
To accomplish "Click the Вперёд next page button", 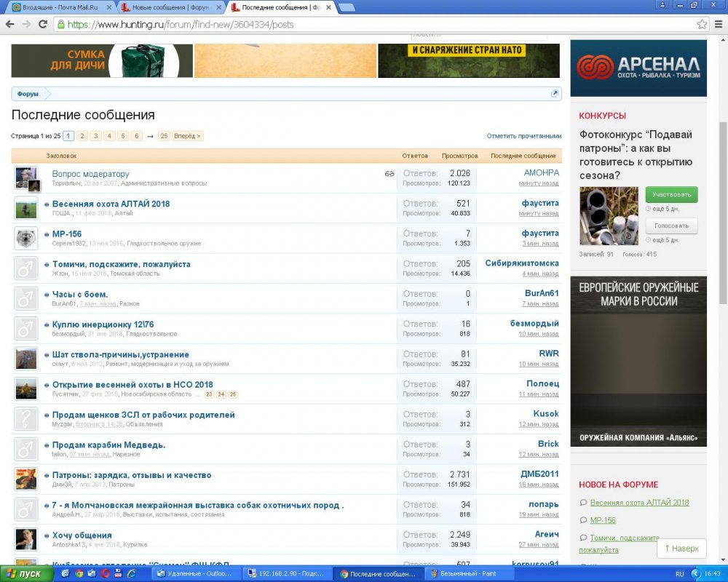I will pyautogui.click(x=188, y=136).
